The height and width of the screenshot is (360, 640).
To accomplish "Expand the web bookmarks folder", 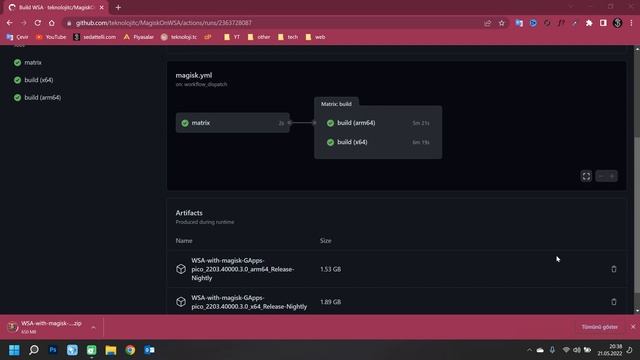I will 315,37.
